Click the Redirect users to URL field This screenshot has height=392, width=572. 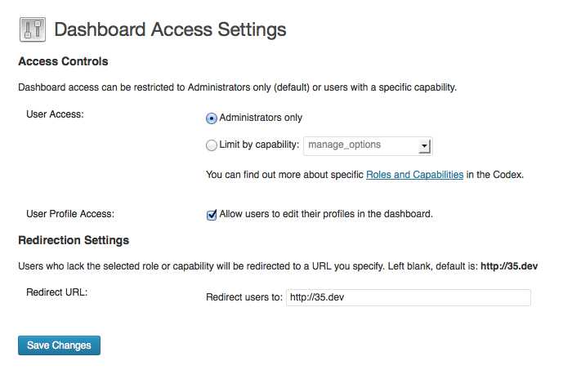[x=409, y=297]
